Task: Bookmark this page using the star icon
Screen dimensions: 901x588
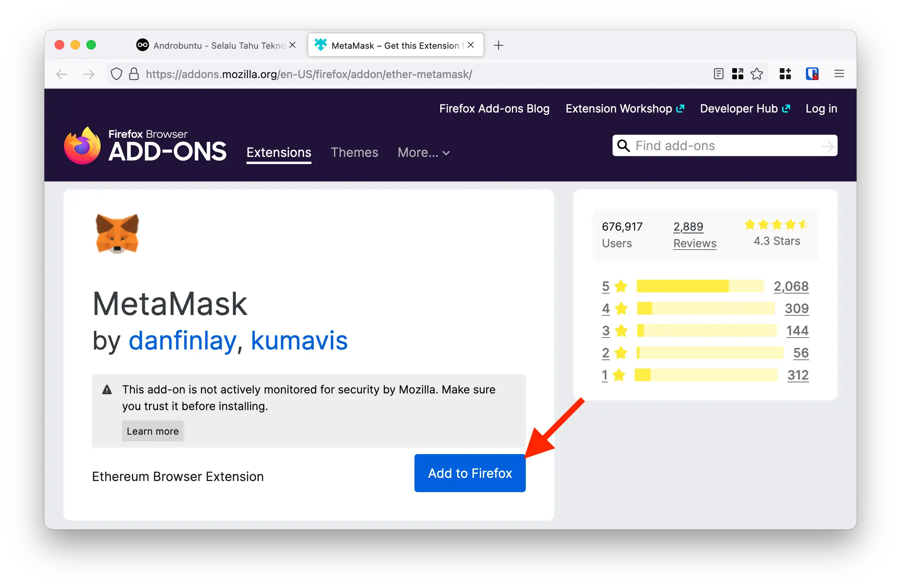Action: [757, 74]
